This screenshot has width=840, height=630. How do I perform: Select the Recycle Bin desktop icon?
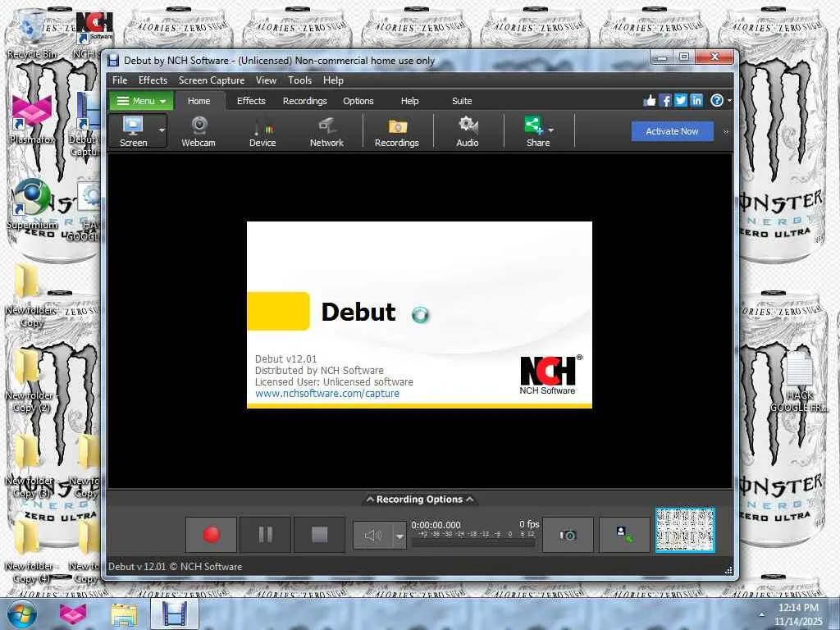[x=32, y=34]
